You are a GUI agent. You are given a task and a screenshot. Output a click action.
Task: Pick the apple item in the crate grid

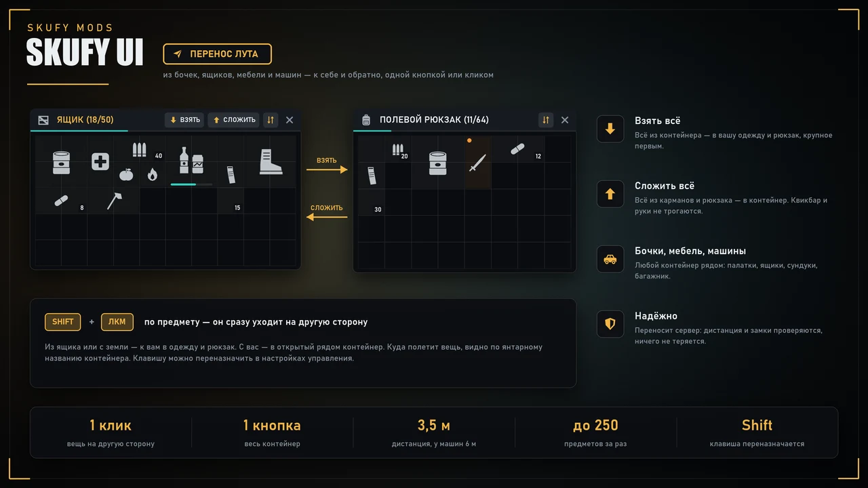pos(126,175)
